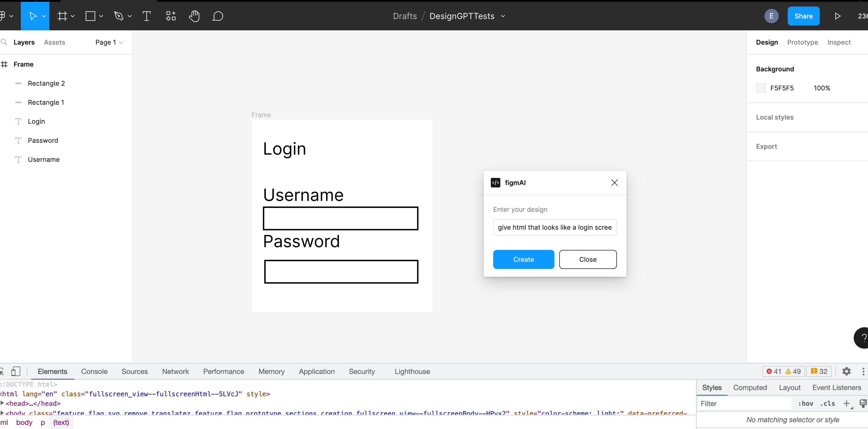Open the Resources components tool
The width and height of the screenshot is (868, 429).
(x=171, y=16)
